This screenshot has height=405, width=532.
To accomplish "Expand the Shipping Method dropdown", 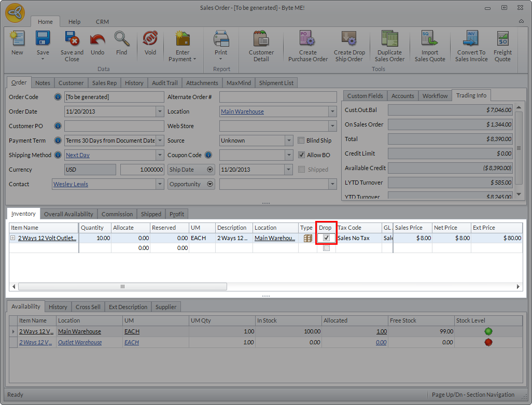I will [x=160, y=155].
